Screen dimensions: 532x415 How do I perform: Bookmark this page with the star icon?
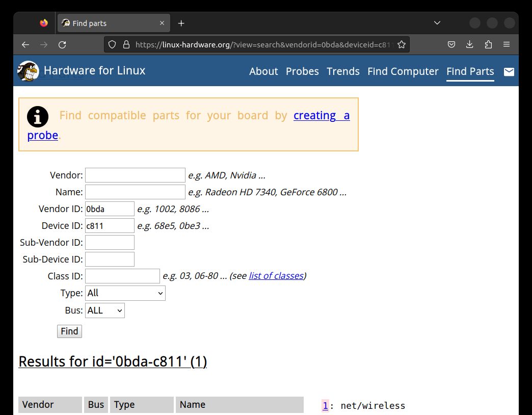coord(402,45)
